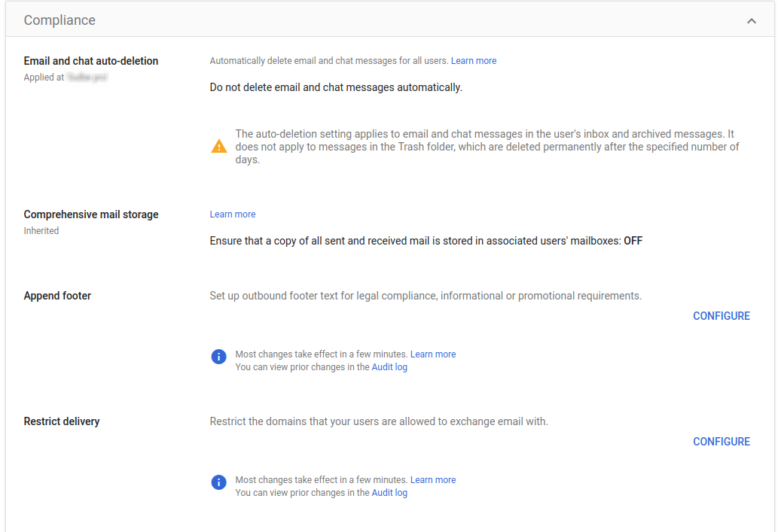Collapse the Compliance section with the chevron

coord(751,20)
